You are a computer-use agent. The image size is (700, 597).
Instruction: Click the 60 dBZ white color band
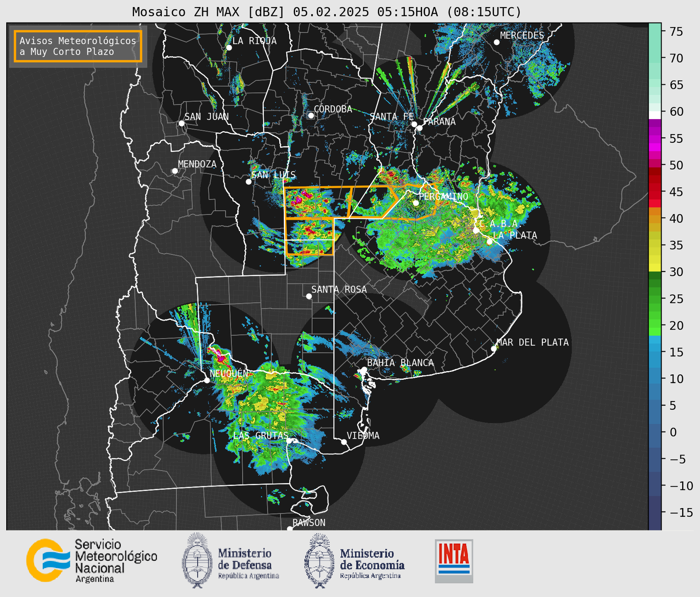[655, 115]
